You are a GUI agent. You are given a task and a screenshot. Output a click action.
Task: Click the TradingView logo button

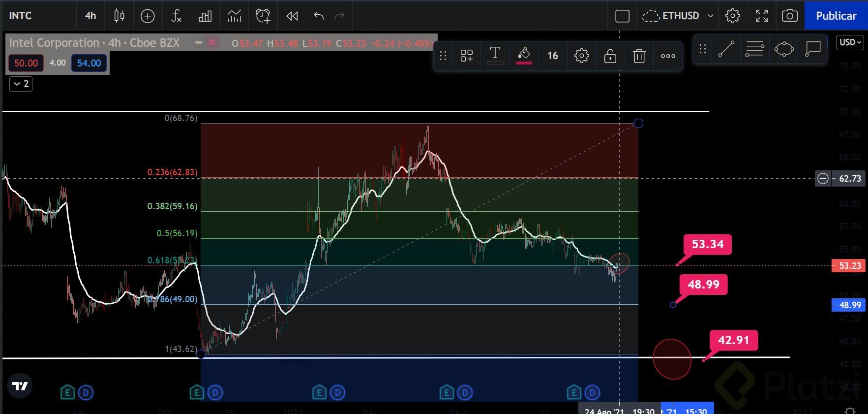click(20, 386)
